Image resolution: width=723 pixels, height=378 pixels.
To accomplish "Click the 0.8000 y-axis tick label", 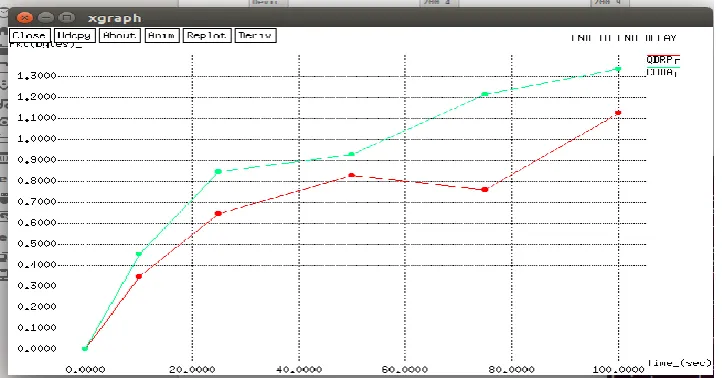I will [37, 181].
